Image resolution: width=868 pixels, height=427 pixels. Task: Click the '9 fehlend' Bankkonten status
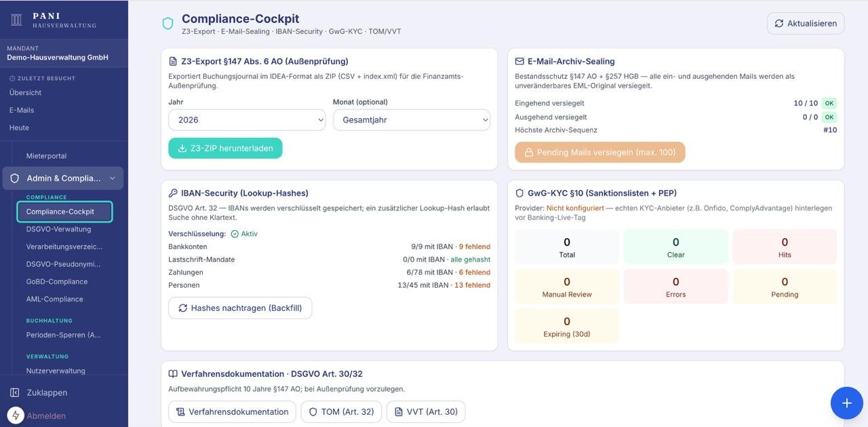click(475, 246)
